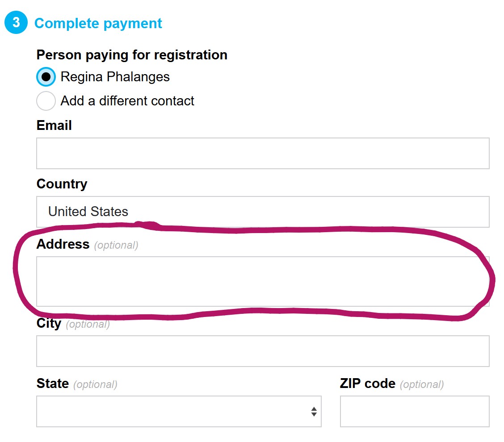Click the Address field label
Screen dimensions: 504x442
(x=63, y=244)
